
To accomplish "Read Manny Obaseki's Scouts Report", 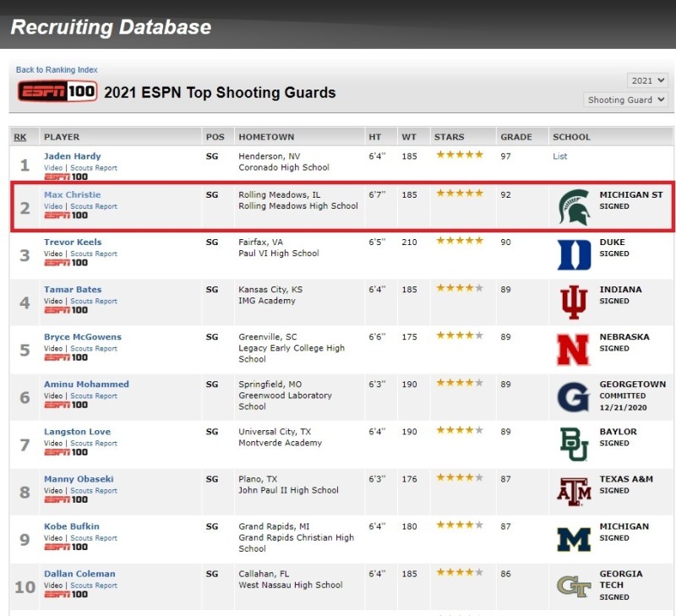I will [94, 491].
